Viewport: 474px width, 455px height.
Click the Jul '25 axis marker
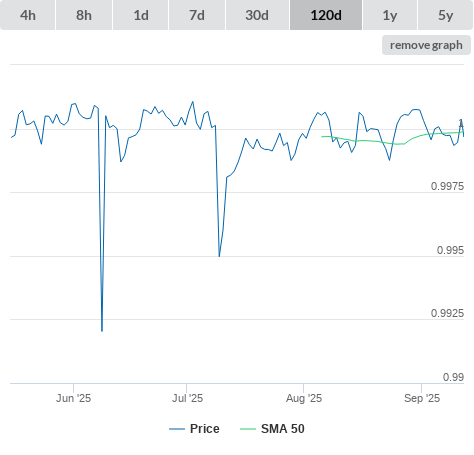click(187, 398)
